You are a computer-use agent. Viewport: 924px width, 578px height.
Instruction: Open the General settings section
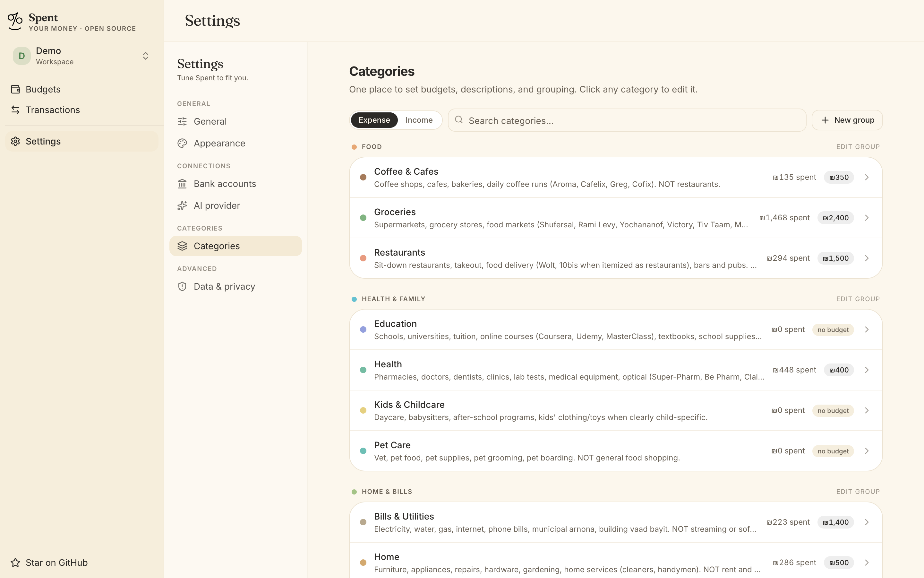pyautogui.click(x=235, y=121)
